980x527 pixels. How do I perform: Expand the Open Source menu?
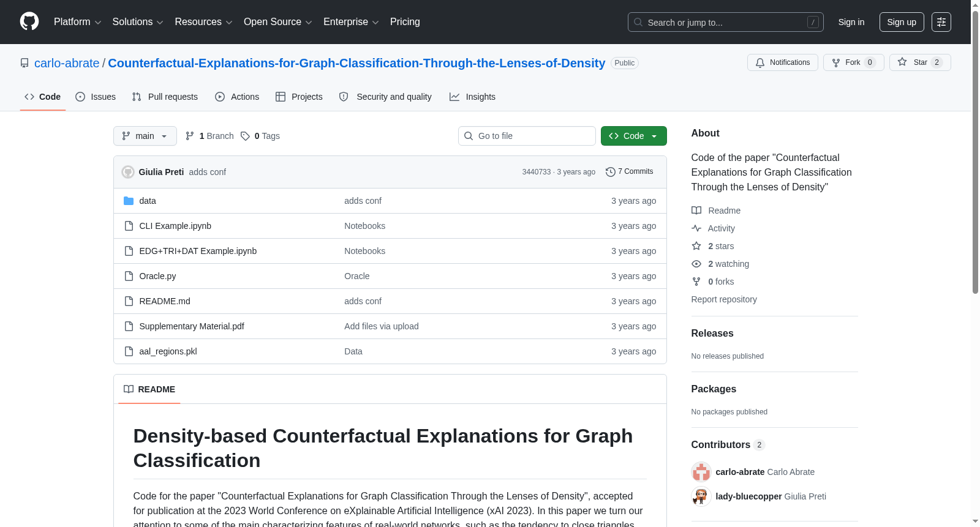[278, 21]
